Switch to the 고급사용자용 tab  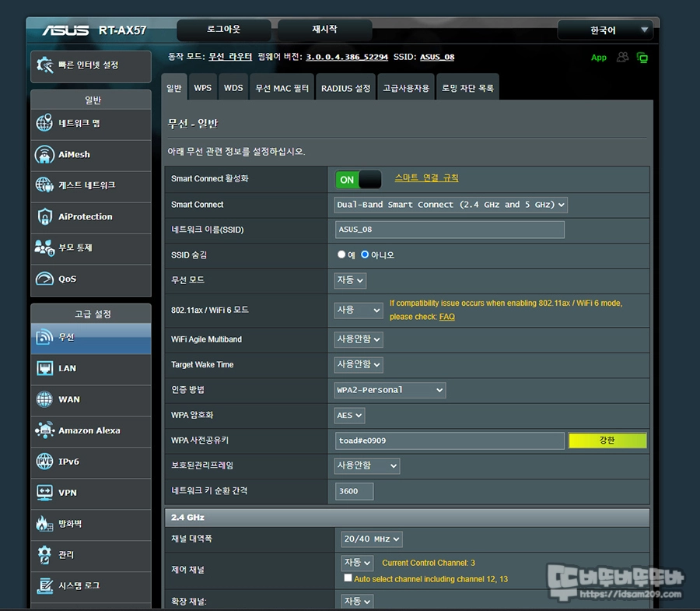tap(406, 87)
